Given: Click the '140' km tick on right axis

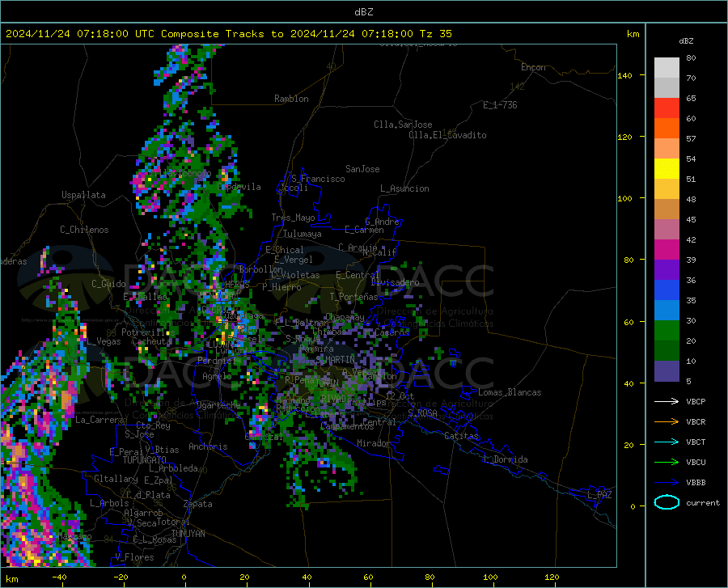Looking at the screenshot, I should click(x=624, y=75).
